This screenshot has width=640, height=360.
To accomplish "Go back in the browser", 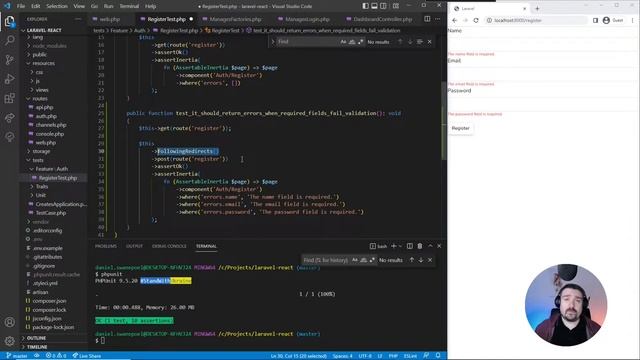I will point(455,20).
